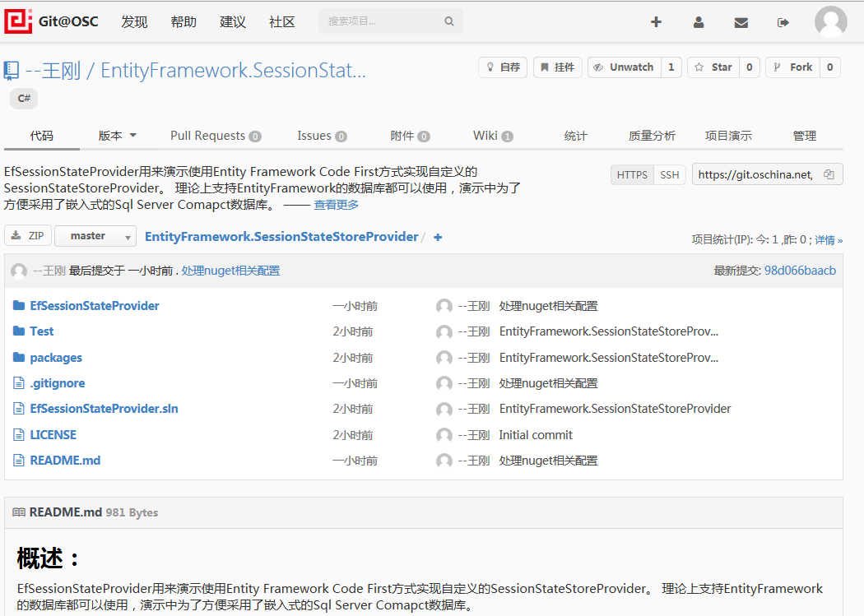Click the EntityFramework.SessionStat... repository title link

tap(233, 71)
